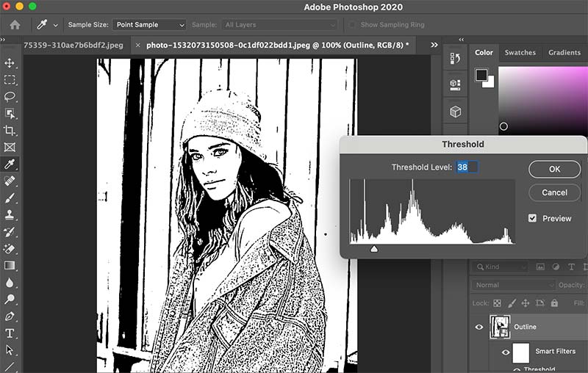Viewport: 588px width, 373px height.
Task: Select the photo-1532073150508 document tab
Action: click(278, 46)
